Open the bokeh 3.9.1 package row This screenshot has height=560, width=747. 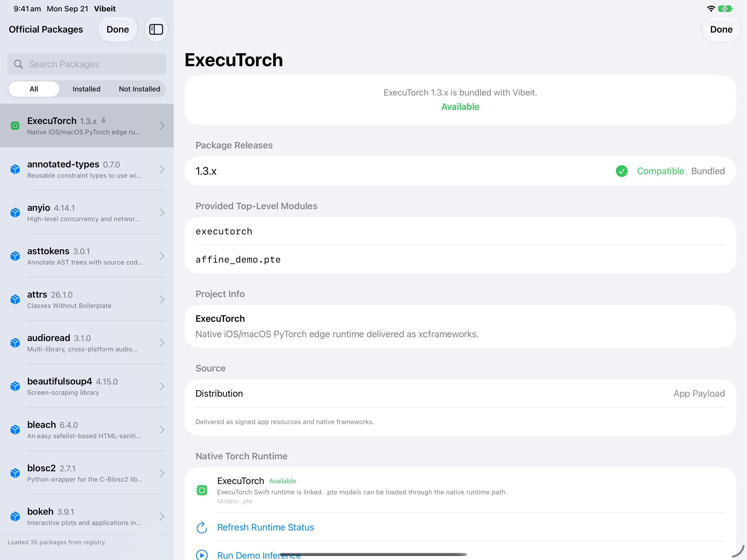pyautogui.click(x=87, y=517)
